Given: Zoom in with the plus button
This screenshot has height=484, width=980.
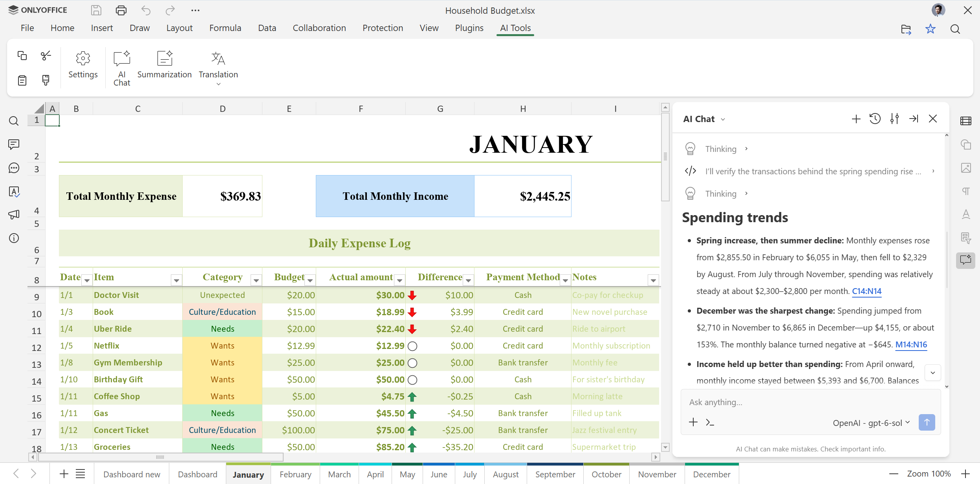Looking at the screenshot, I should pyautogui.click(x=965, y=474).
